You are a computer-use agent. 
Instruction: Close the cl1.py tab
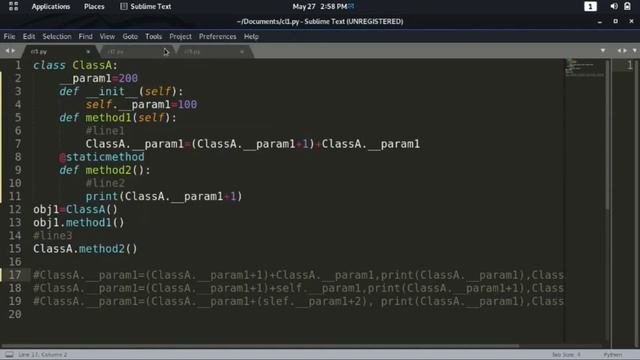pos(88,52)
